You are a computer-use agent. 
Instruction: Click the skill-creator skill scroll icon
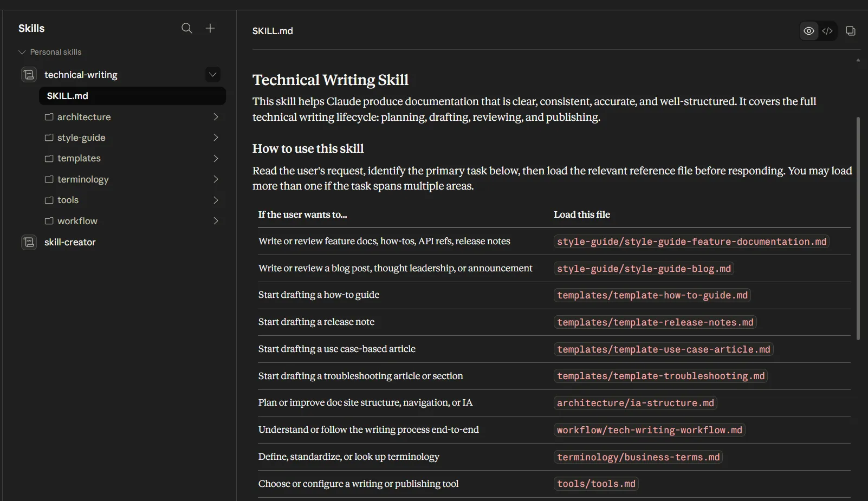tap(29, 242)
